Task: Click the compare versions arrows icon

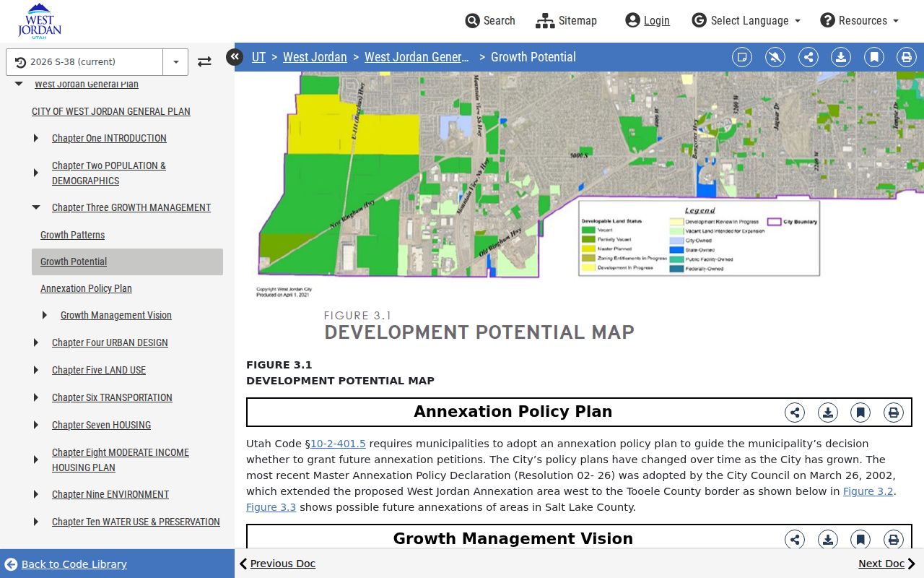Action: 204,62
